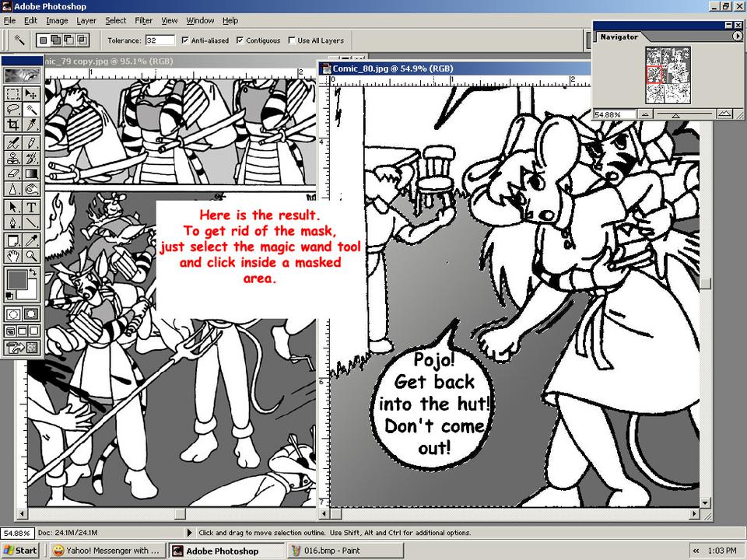Select the Airbrush tool

click(13, 142)
